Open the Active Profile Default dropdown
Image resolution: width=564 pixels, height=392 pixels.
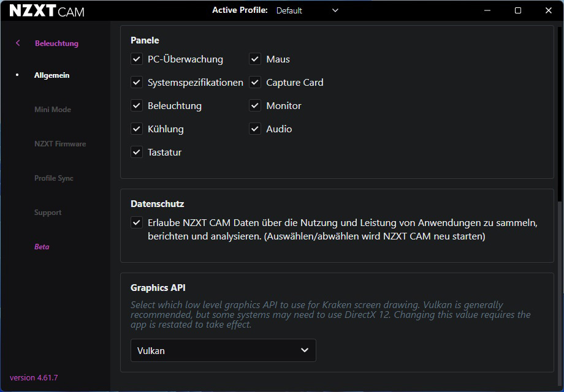307,10
